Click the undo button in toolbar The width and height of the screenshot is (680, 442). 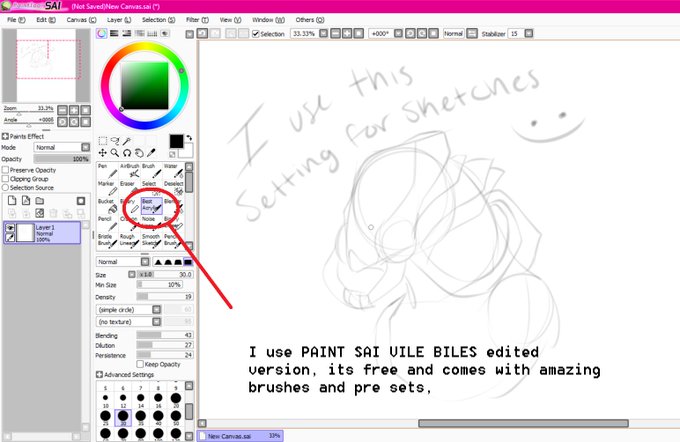point(202,33)
